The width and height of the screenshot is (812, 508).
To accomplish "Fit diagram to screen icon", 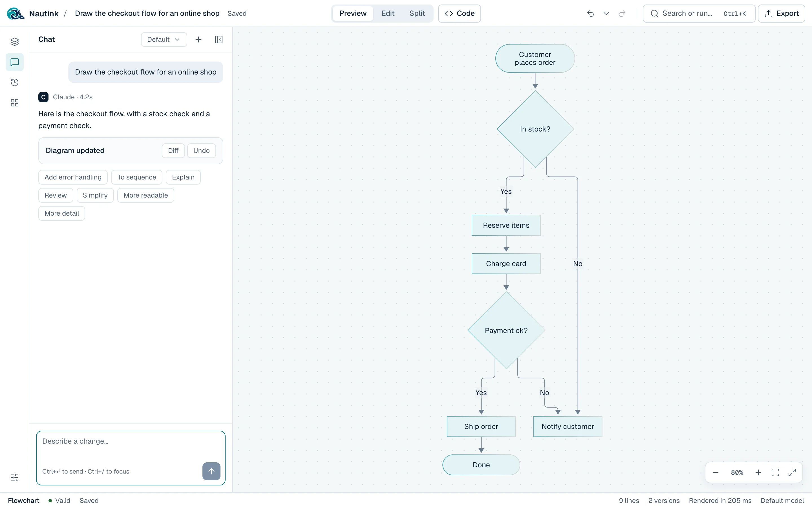I will pos(775,472).
